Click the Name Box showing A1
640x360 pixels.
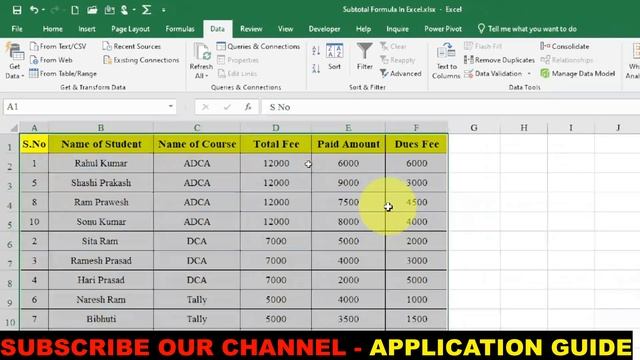pos(84,107)
